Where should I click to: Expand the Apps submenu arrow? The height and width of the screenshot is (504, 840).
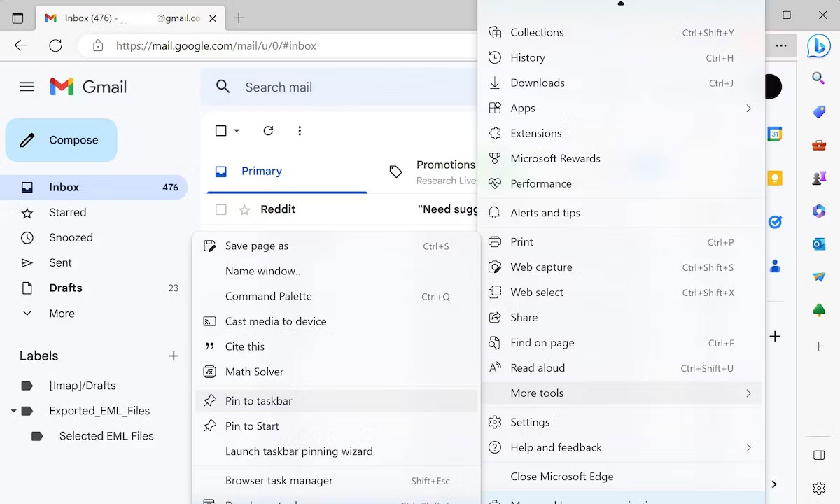point(748,108)
